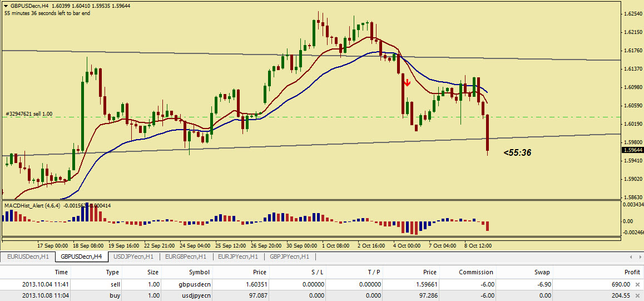
Task: Open the USDJPYecn,H1 chart tab
Action: pyautogui.click(x=134, y=256)
